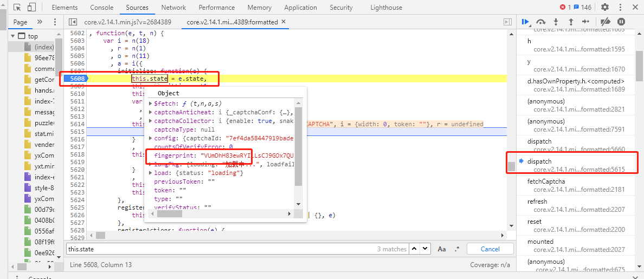644x279 pixels.
Task: Cancel the search bar
Action: click(x=490, y=249)
